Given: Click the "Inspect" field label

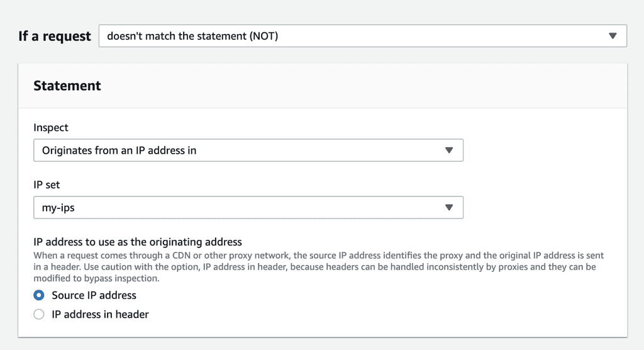Looking at the screenshot, I should point(51,127).
